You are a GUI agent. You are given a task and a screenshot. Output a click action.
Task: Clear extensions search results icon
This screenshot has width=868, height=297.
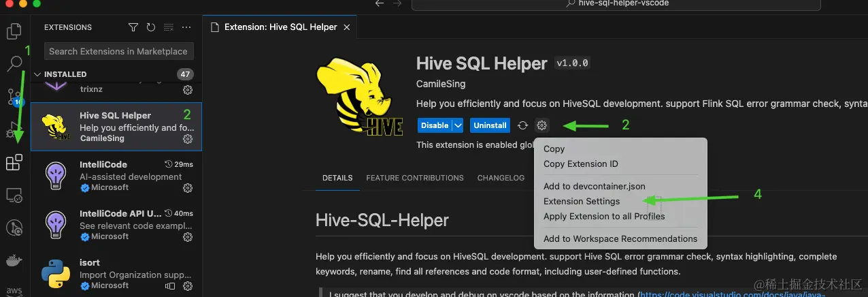(168, 27)
